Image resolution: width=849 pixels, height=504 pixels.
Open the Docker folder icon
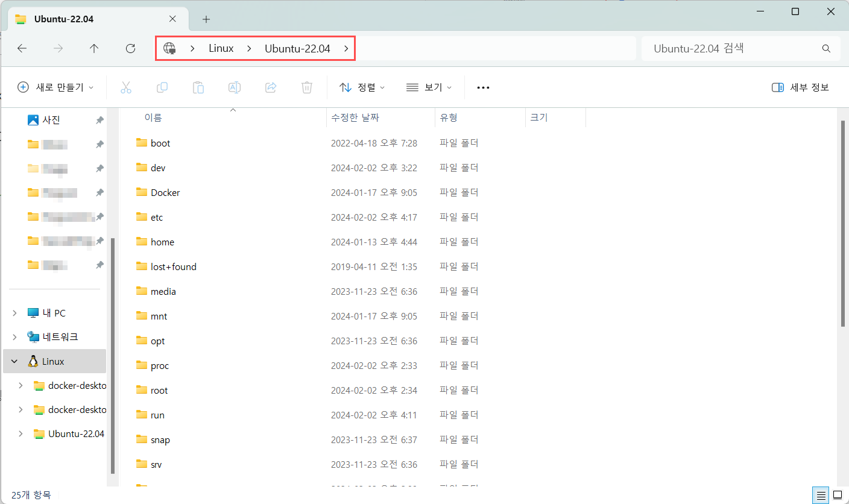[142, 192]
